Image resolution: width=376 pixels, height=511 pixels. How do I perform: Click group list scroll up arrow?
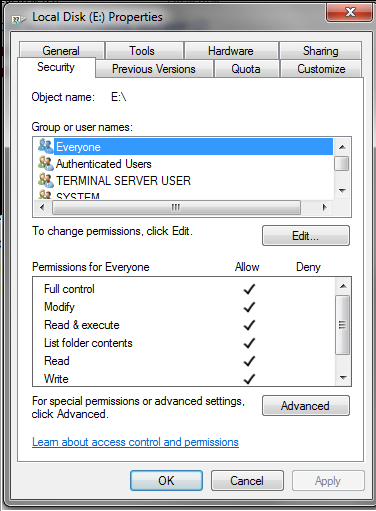point(342,147)
